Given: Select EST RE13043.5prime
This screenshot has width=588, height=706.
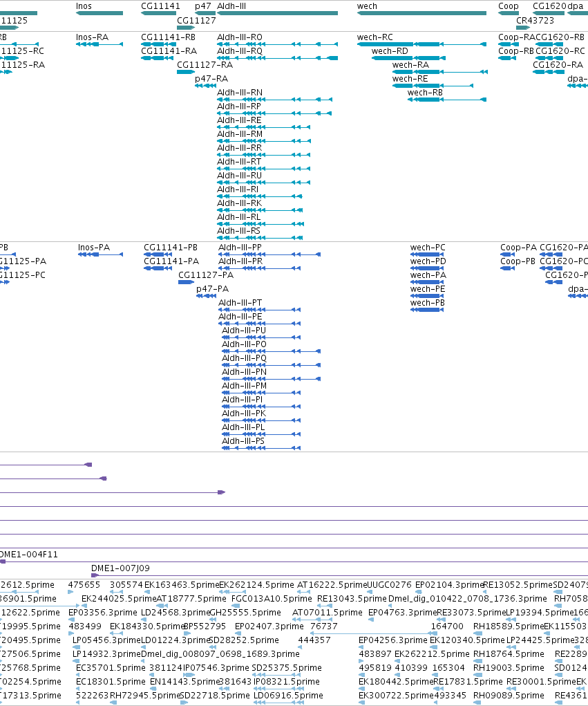Looking at the screenshot, I should point(352,599).
